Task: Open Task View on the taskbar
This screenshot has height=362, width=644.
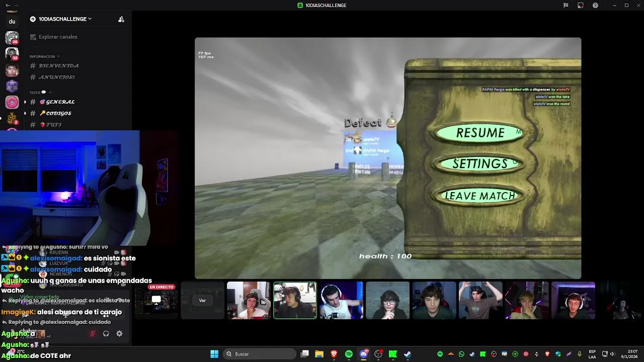Action: (304, 354)
